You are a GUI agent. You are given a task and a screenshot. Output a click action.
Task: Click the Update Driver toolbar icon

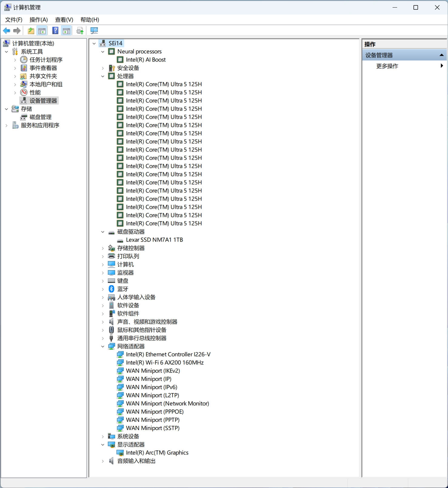tap(80, 31)
